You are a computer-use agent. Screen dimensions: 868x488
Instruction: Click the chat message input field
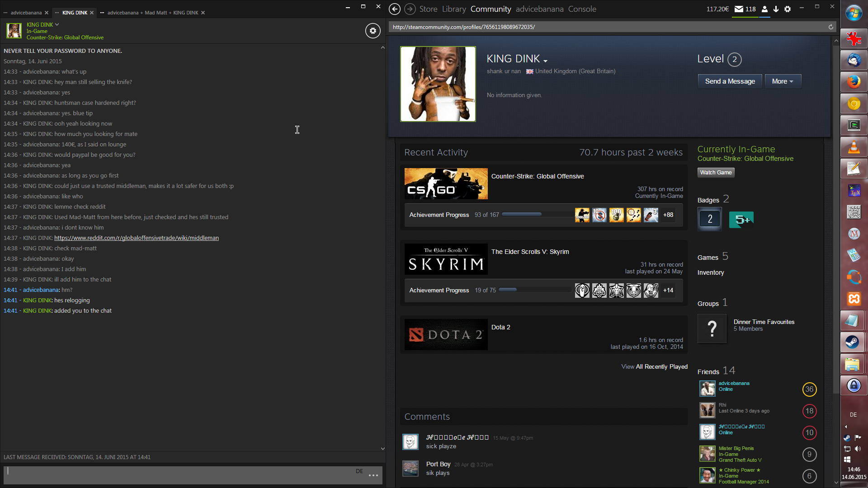(181, 475)
